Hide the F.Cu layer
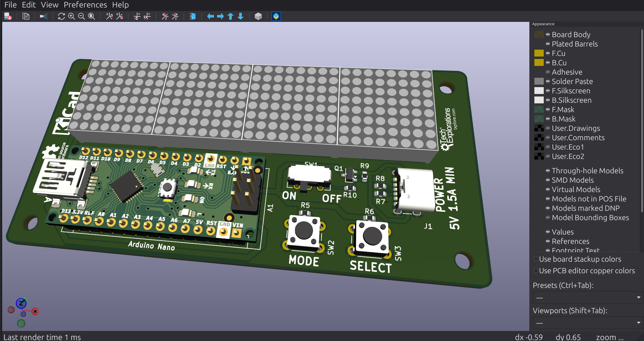The height and width of the screenshot is (341, 644). (547, 53)
